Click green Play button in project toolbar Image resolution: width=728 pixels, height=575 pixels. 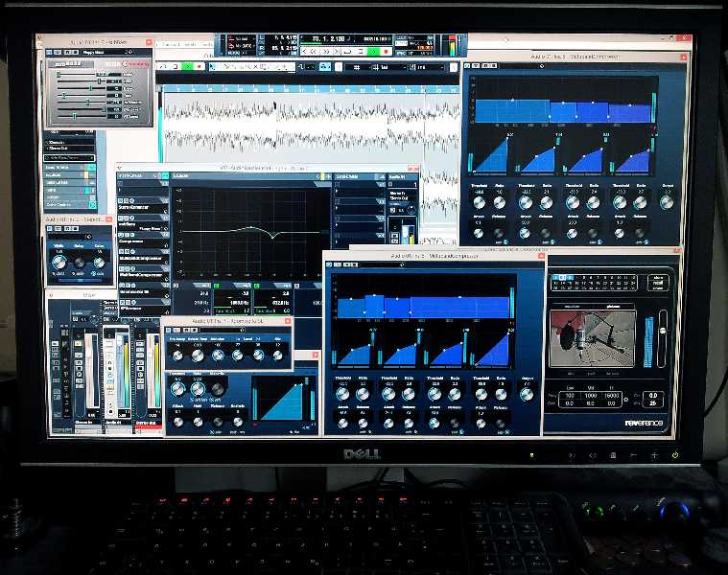(x=188, y=67)
